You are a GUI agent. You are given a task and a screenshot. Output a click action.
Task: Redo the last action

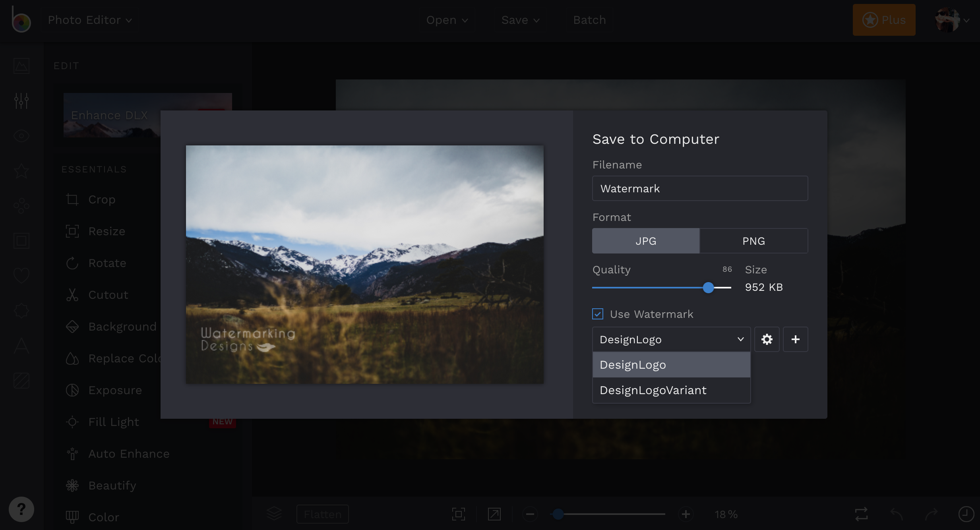(x=932, y=514)
